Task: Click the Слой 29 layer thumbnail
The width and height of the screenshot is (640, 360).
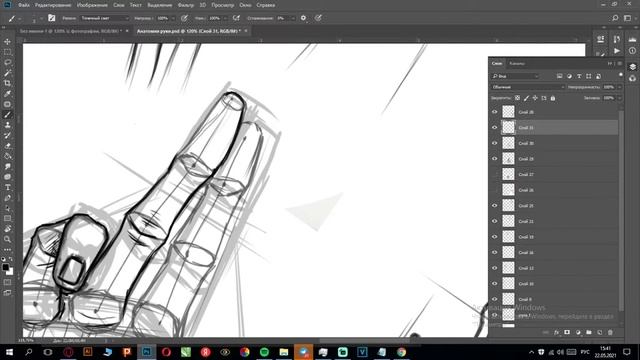Action: [x=508, y=159]
